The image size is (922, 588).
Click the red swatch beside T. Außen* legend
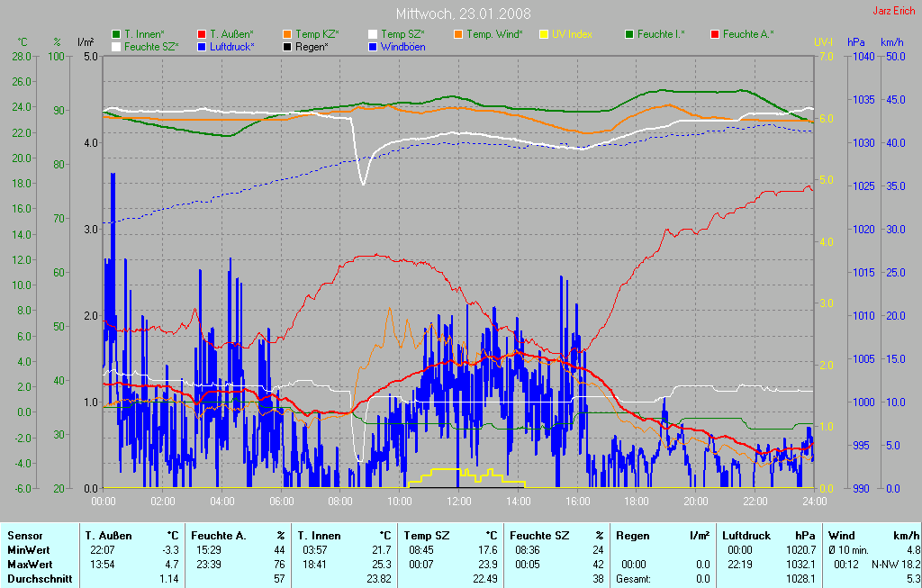tap(202, 35)
